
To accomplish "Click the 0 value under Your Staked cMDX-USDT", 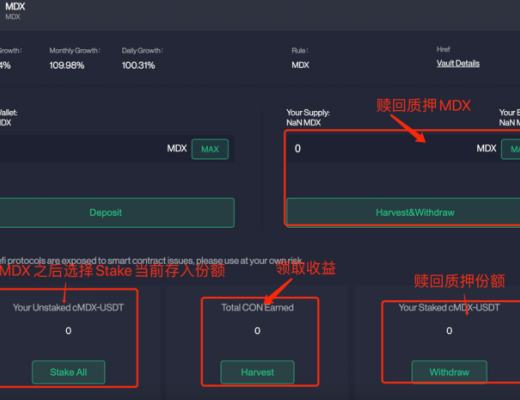I will pyautogui.click(x=449, y=331).
